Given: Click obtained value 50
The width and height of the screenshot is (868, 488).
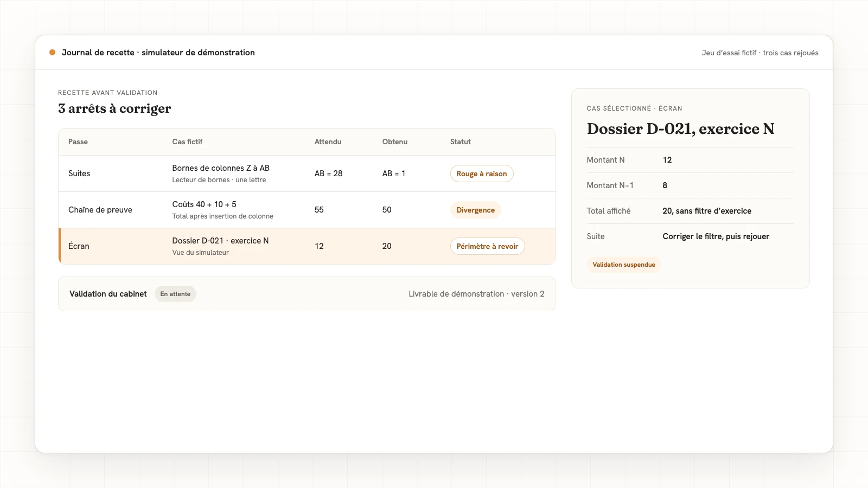Looking at the screenshot, I should pos(387,210).
